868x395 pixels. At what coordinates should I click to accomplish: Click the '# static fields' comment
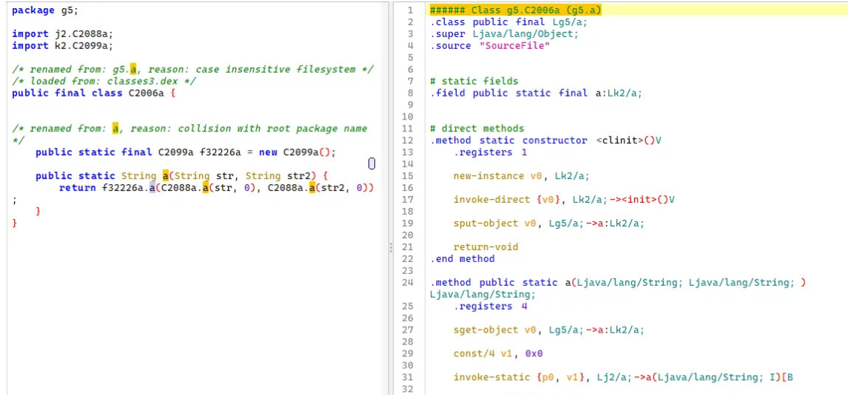[x=474, y=82]
